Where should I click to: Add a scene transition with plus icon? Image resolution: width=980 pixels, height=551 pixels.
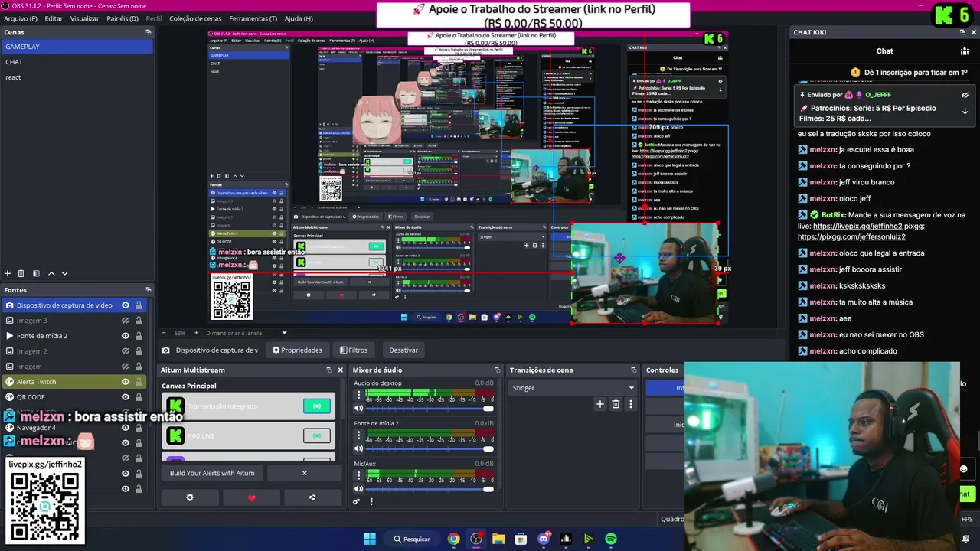point(600,404)
